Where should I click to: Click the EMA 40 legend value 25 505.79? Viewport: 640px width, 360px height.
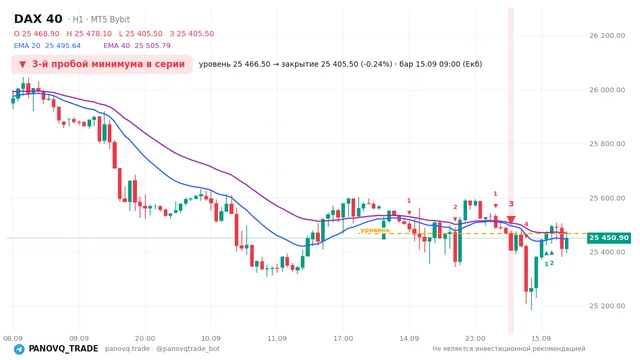click(153, 45)
